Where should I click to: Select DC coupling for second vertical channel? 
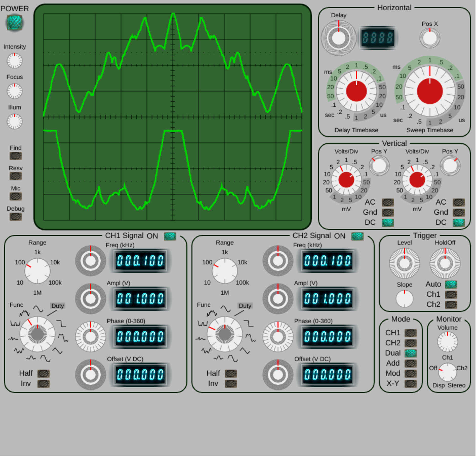[x=459, y=223]
